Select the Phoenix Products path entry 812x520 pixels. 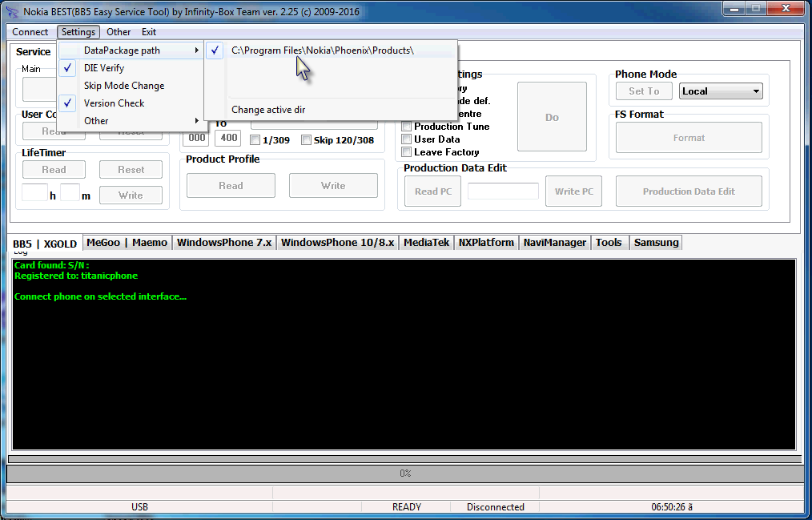point(331,50)
